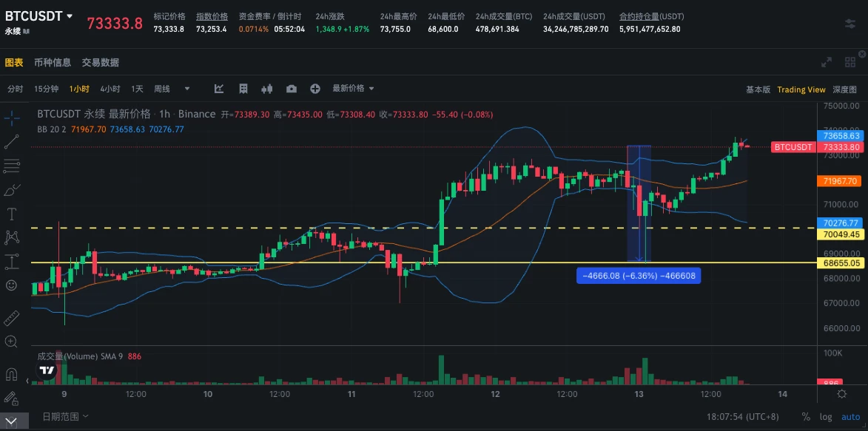Toggle magnet mode on left toolbar
868x431 pixels.
coord(12,374)
